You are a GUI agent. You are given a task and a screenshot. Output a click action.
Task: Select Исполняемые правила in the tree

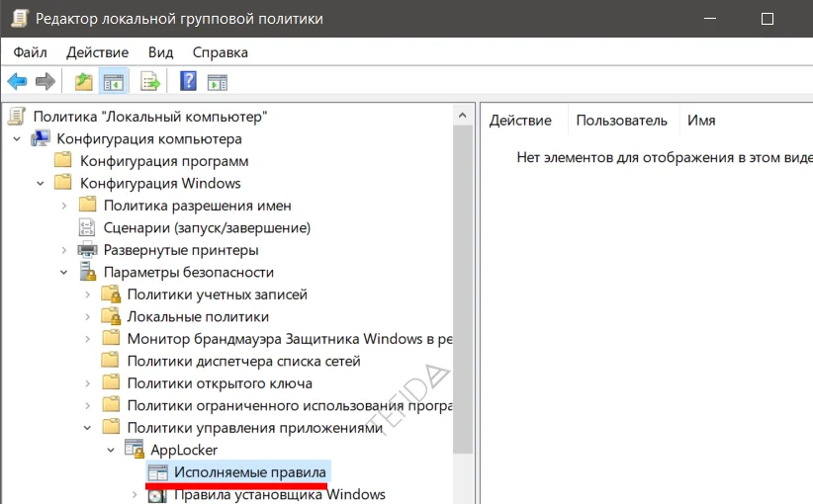point(250,472)
